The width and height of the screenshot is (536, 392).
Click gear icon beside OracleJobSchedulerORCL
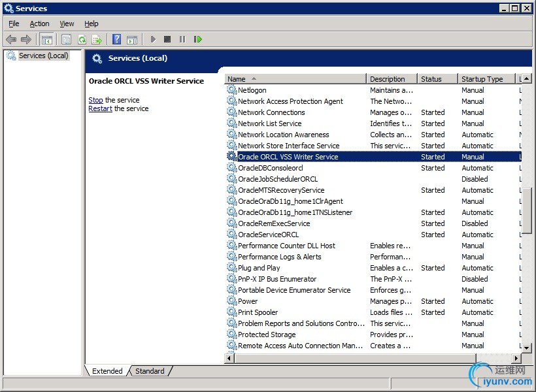click(x=232, y=179)
